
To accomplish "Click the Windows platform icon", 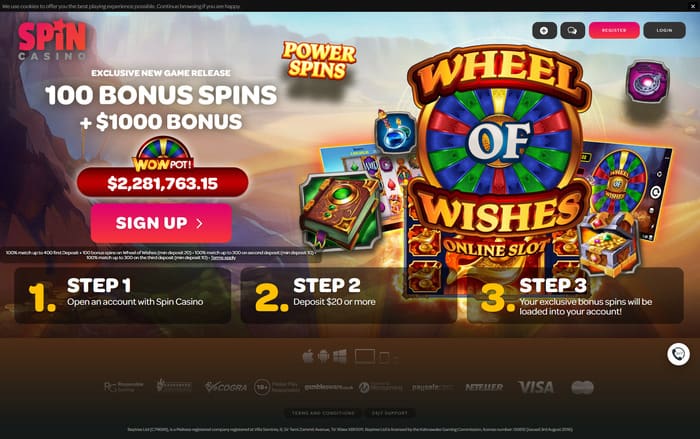I will pos(340,356).
